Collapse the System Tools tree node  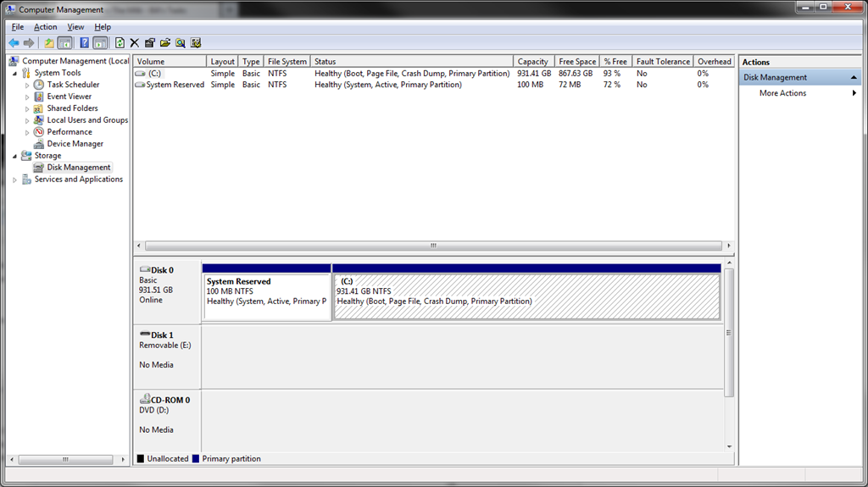click(x=15, y=74)
